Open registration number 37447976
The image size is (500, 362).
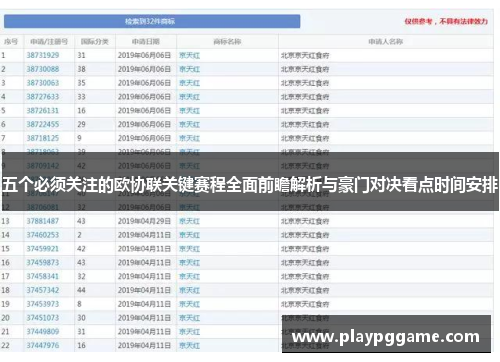click(43, 346)
